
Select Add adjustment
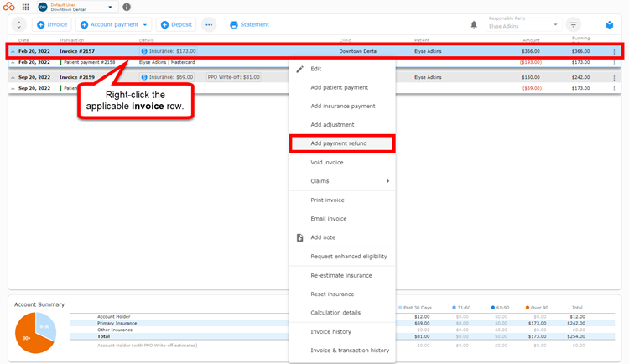click(342, 124)
